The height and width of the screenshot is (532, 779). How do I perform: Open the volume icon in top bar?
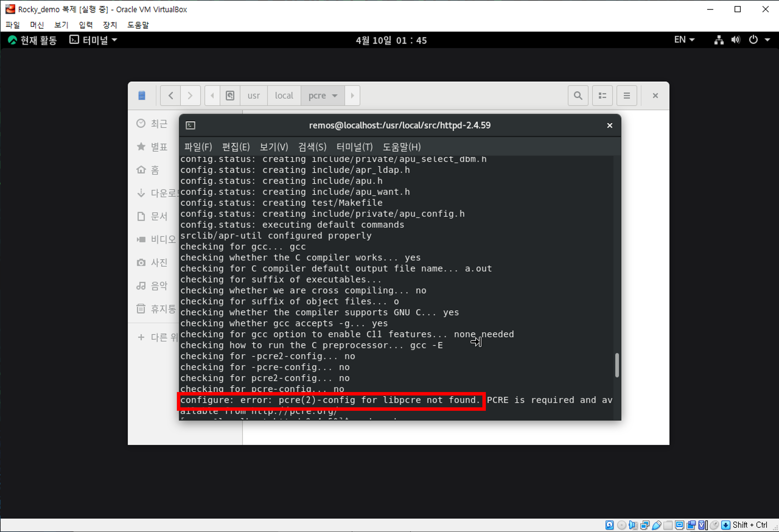pyautogui.click(x=735, y=40)
